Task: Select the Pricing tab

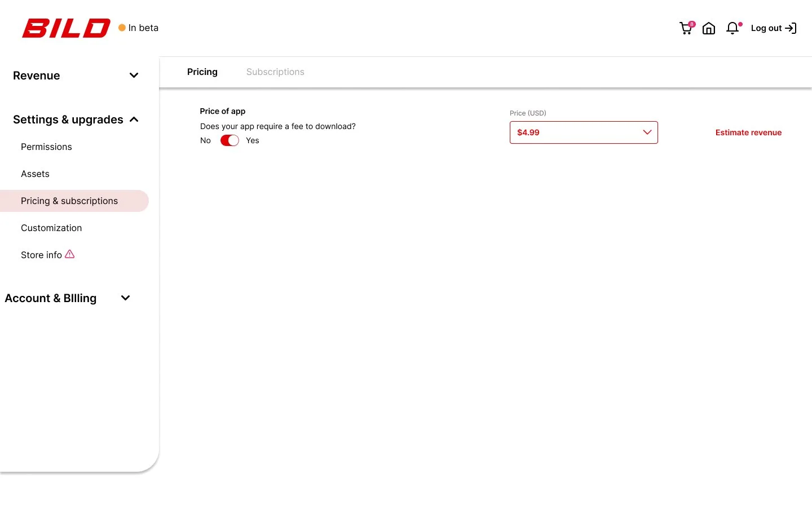Action: [x=202, y=72]
